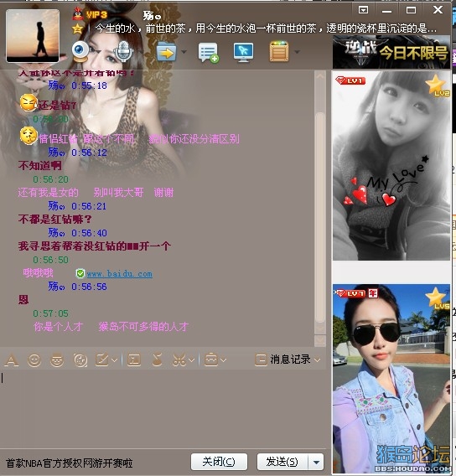
Task: Open the upper My Love QQ show image
Action: 391,165
